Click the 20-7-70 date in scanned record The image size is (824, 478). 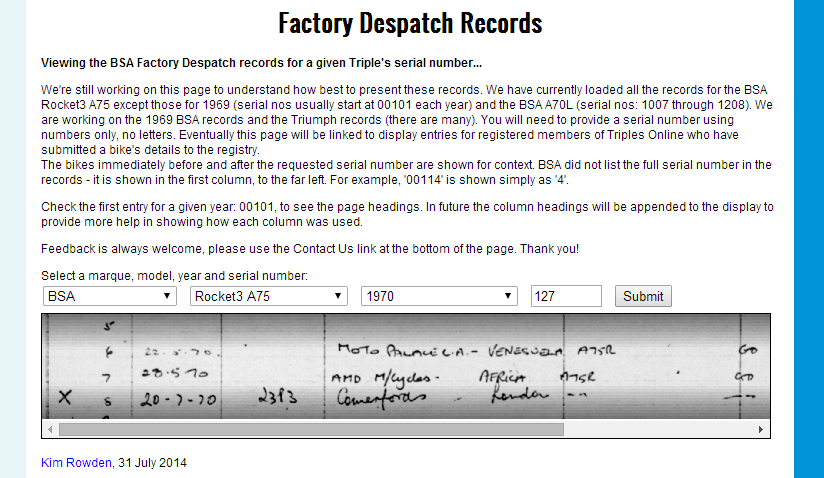pyautogui.click(x=178, y=400)
